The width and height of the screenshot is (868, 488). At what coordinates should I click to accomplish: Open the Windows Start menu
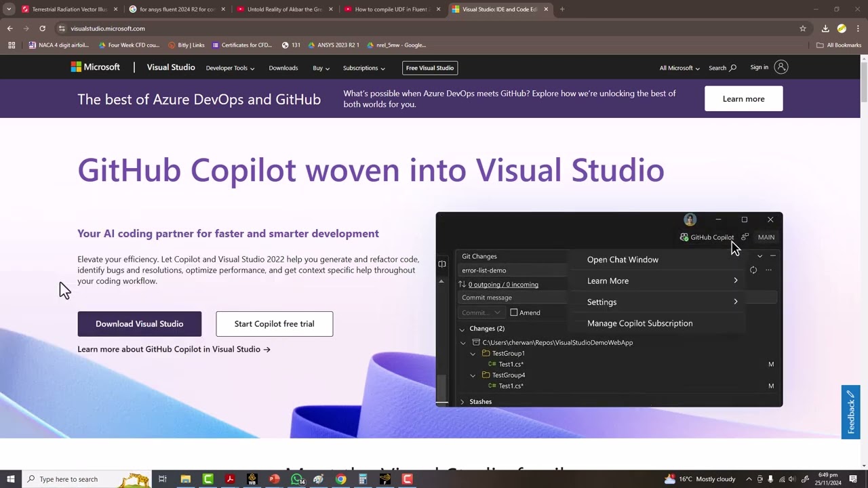10,479
